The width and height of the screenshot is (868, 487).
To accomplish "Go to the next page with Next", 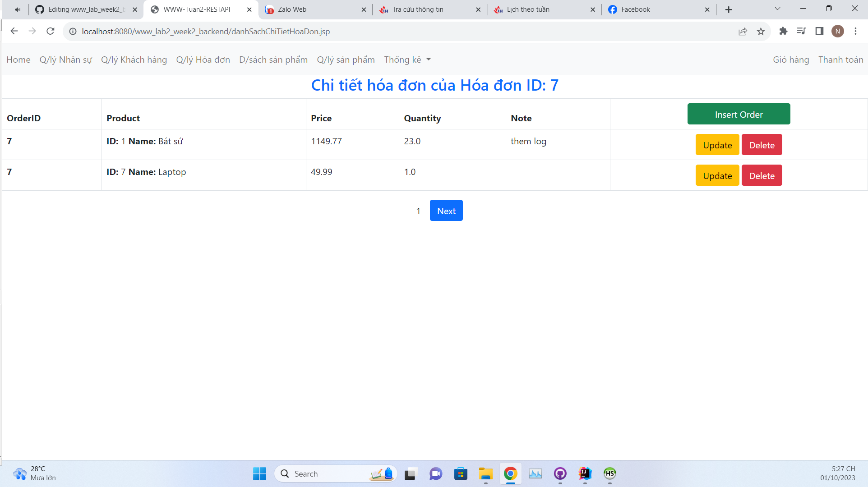I will (x=446, y=210).
